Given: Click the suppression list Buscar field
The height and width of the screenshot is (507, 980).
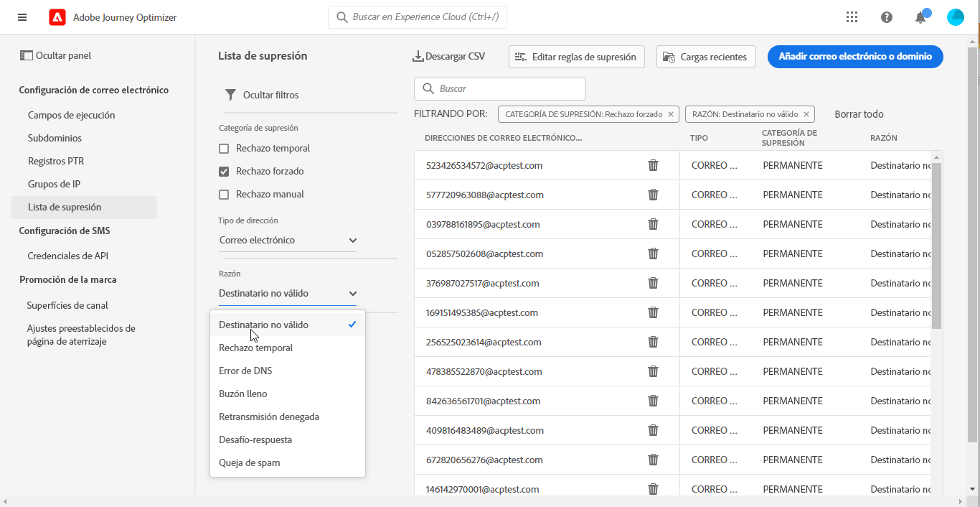Looking at the screenshot, I should point(500,89).
